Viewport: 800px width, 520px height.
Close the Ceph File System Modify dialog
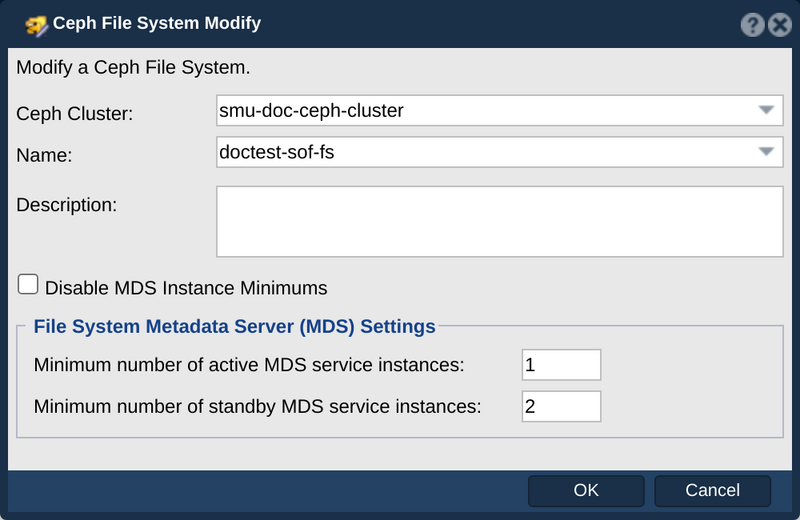(x=780, y=24)
